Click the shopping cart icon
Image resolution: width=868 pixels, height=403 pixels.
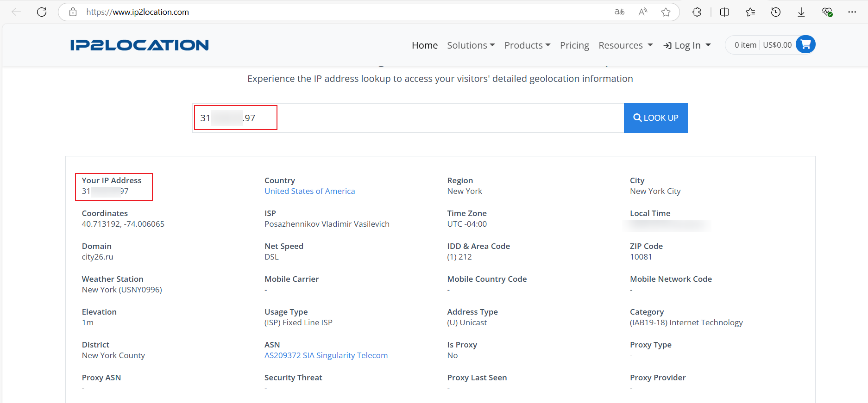tap(805, 44)
